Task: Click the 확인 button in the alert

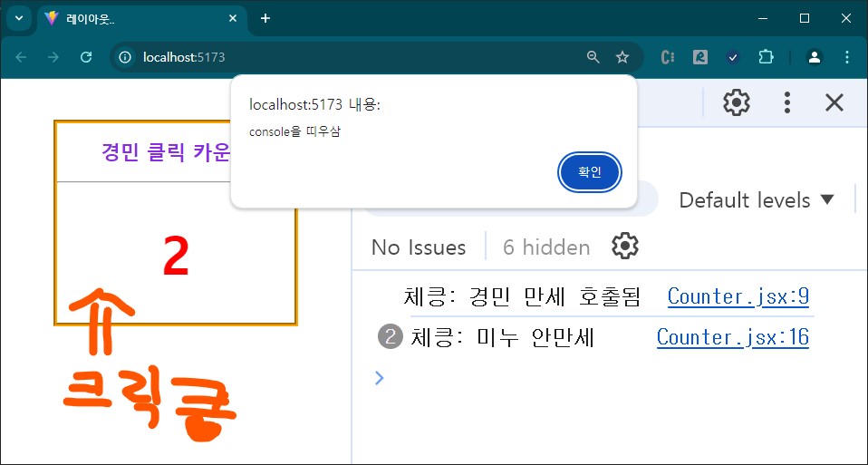Action: point(590,172)
